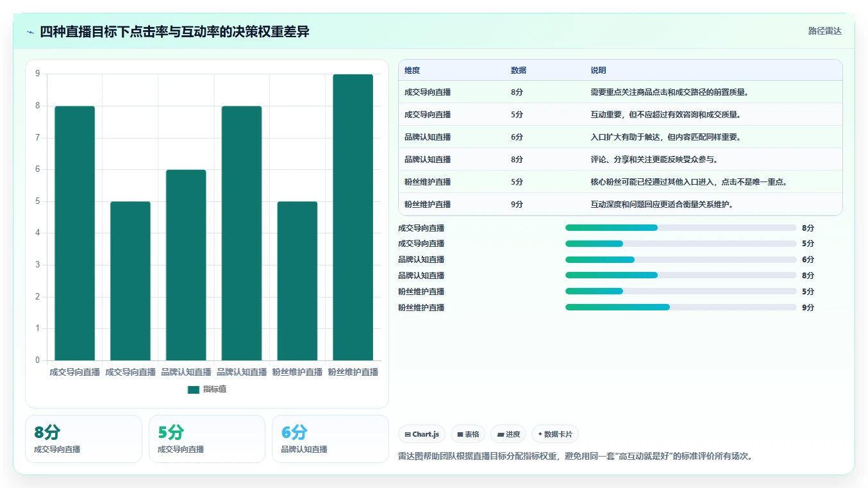This screenshot has height=488, width=868.
Task: Click the 表格 chip
Action: (x=468, y=434)
